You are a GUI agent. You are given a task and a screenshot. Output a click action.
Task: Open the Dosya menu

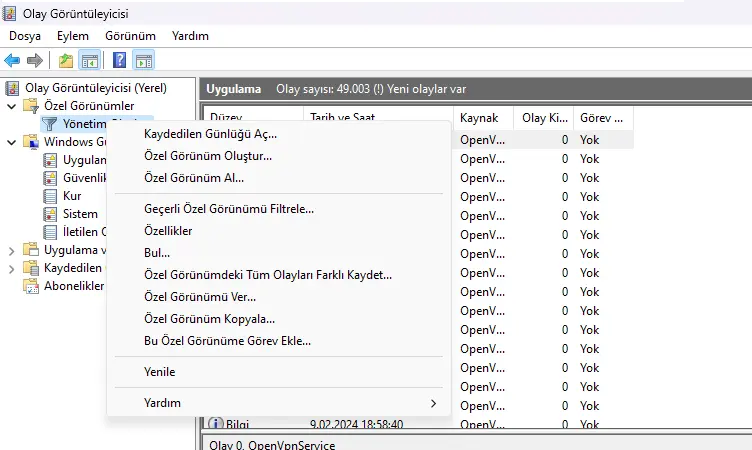click(25, 36)
